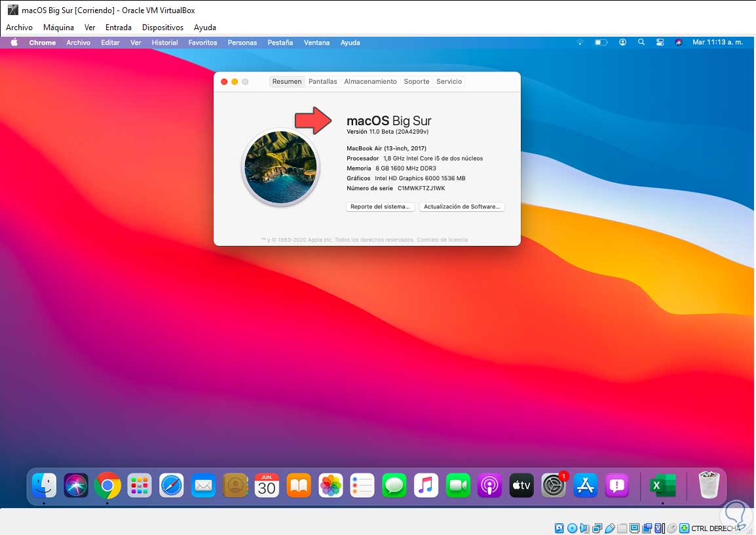Launch Siri from the Dock

click(76, 485)
